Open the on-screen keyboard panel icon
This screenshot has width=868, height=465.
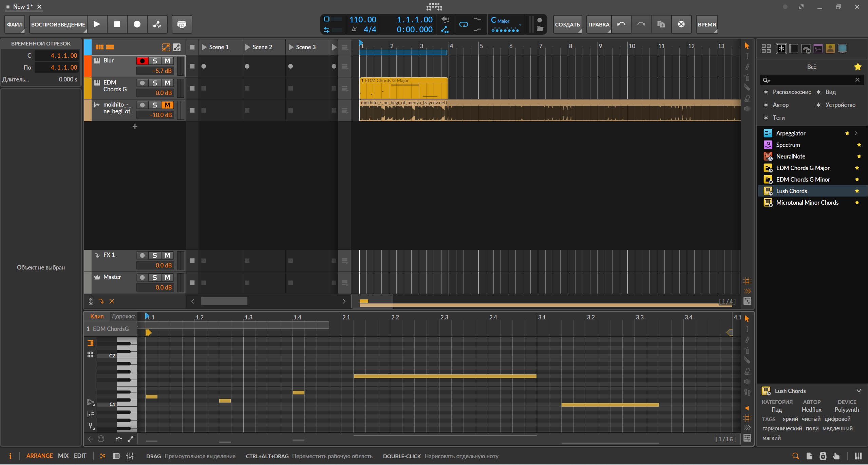coord(858,456)
